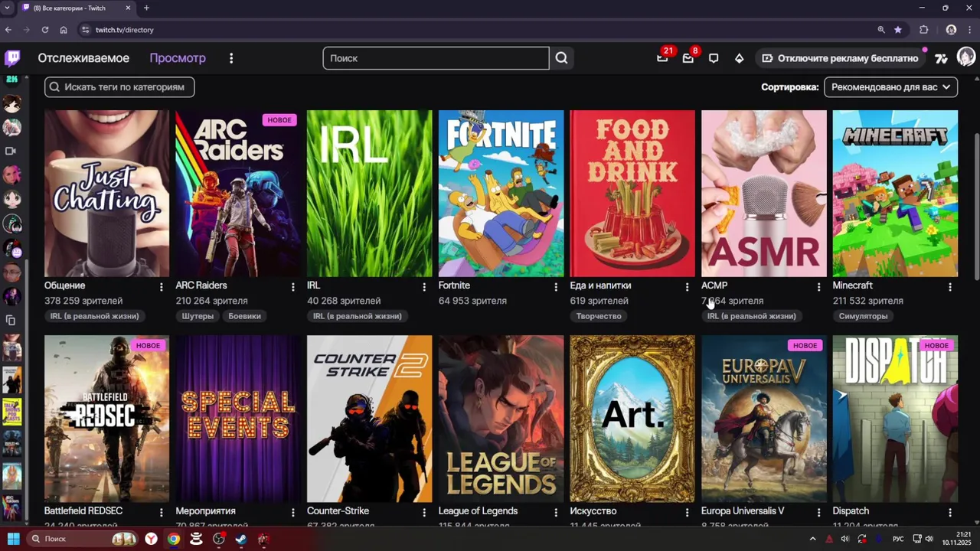980x551 pixels.
Task: Open the browser tab list dropdown
Action: [7, 8]
